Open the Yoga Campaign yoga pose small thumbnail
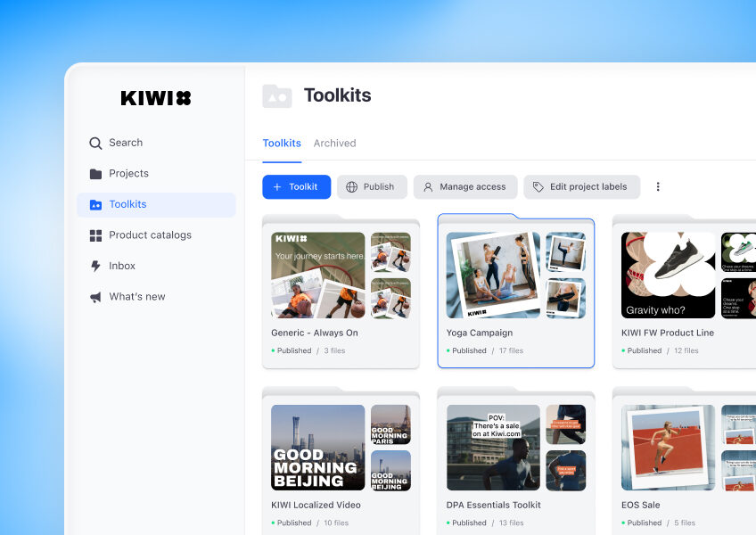The width and height of the screenshot is (756, 535). tap(566, 252)
